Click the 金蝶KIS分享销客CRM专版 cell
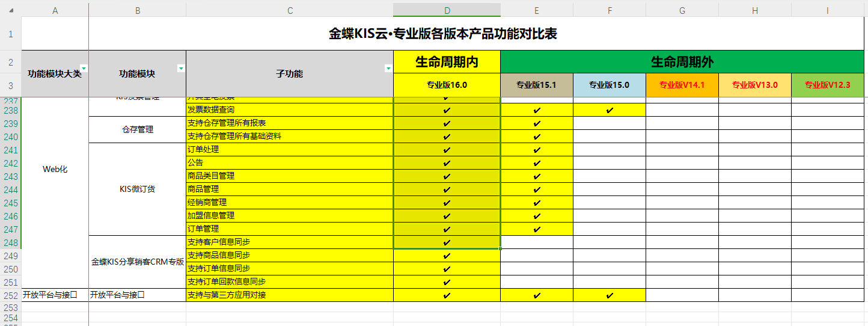The height and width of the screenshot is (326, 868). [x=138, y=262]
